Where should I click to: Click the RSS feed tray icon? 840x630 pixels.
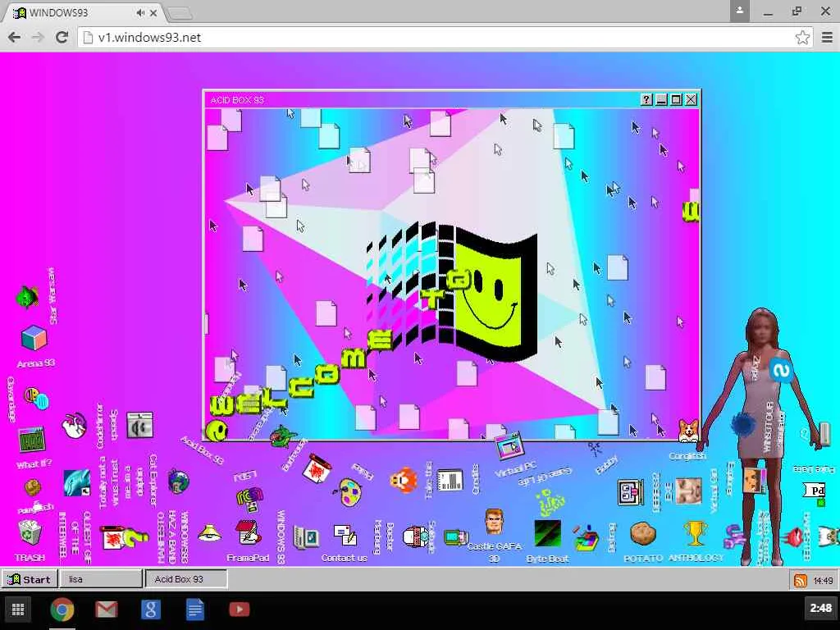click(x=801, y=580)
